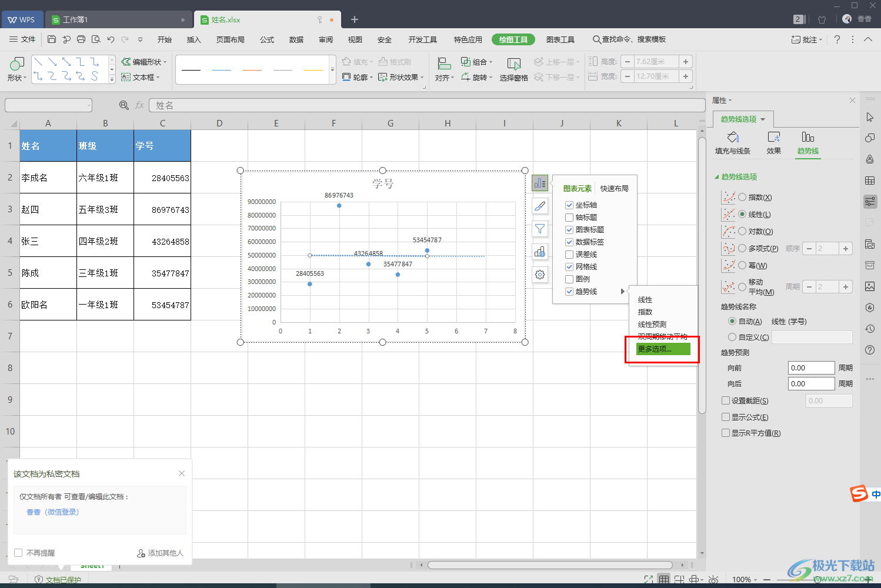The height and width of the screenshot is (588, 881).
Task: Open the quick access toolbar customize arrow
Action: pos(140,39)
